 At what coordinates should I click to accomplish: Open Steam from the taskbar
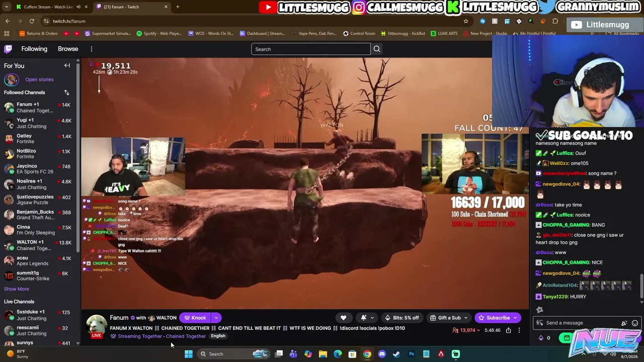tap(396, 354)
